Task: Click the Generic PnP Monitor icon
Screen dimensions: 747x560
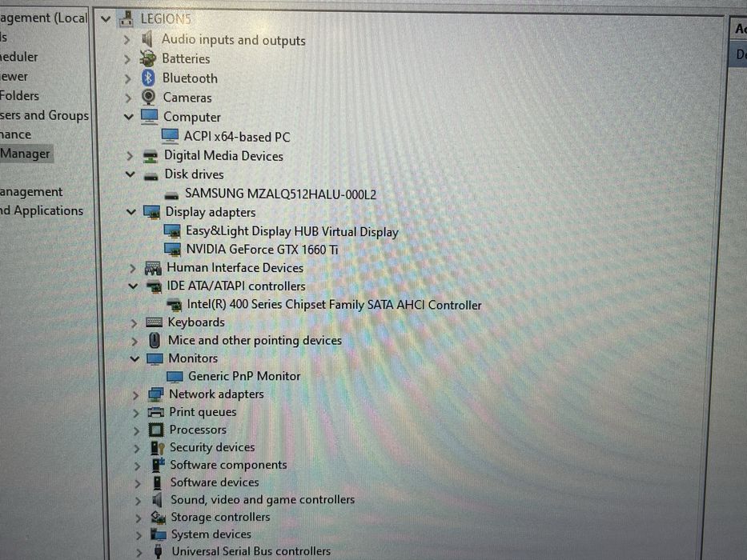Action: pyautogui.click(x=175, y=377)
